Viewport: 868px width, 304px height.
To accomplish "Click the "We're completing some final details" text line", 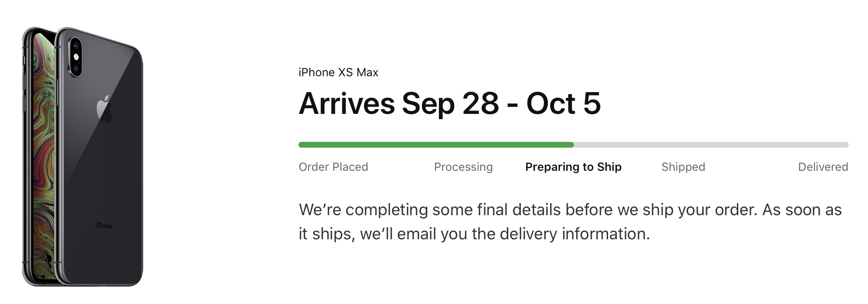I will click(x=570, y=210).
